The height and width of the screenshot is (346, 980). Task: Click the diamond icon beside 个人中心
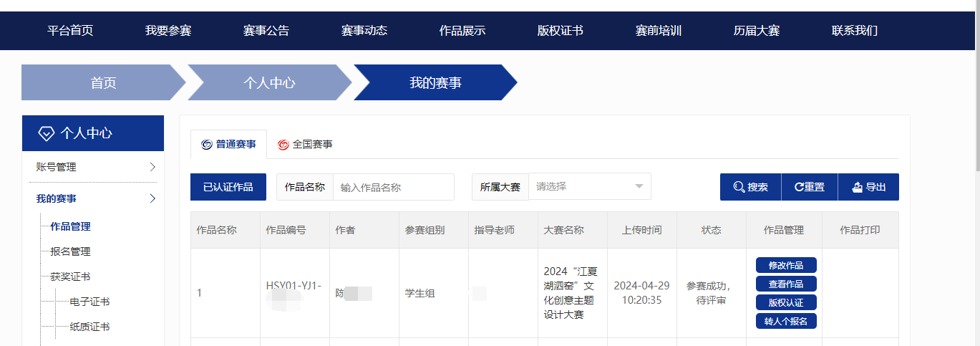pyautogui.click(x=46, y=133)
